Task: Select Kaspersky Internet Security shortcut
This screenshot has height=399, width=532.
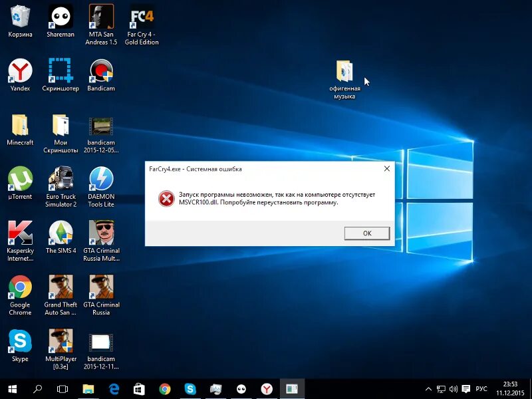Action: tap(20, 241)
